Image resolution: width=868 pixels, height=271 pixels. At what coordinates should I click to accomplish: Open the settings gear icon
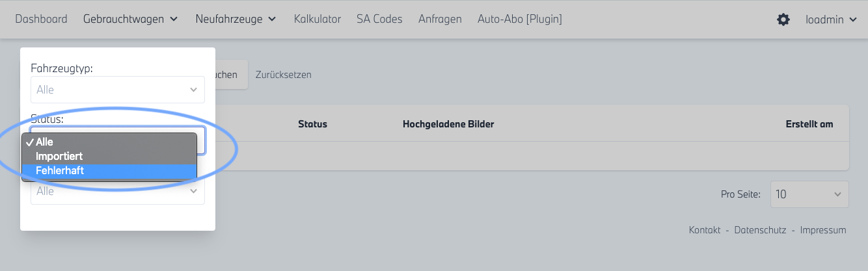[783, 19]
